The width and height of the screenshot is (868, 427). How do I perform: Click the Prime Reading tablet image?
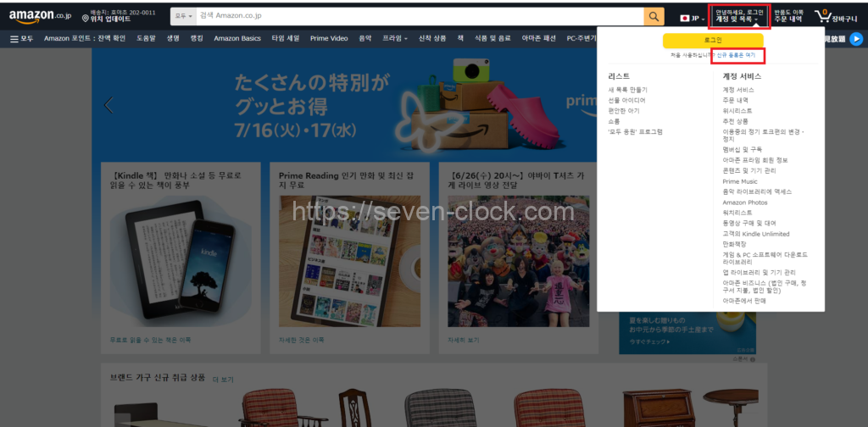(350, 261)
